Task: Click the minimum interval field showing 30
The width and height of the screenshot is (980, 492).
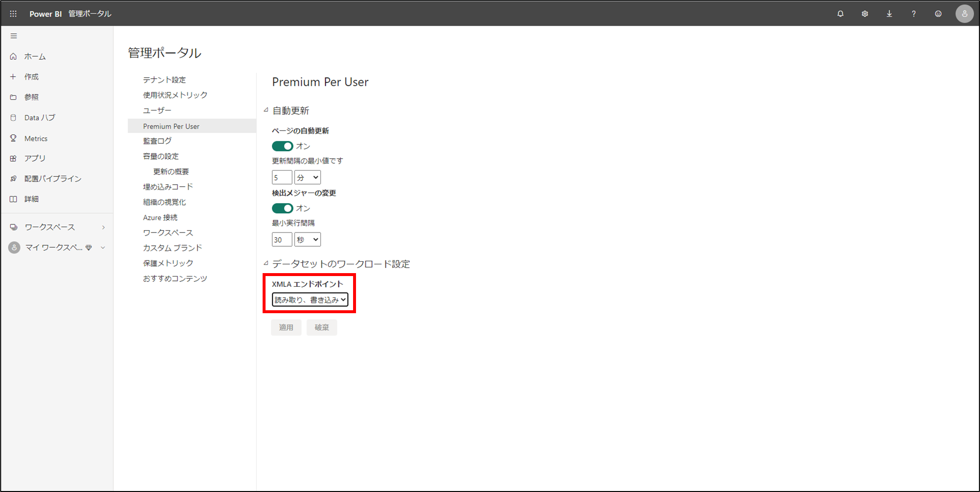Action: tap(282, 239)
